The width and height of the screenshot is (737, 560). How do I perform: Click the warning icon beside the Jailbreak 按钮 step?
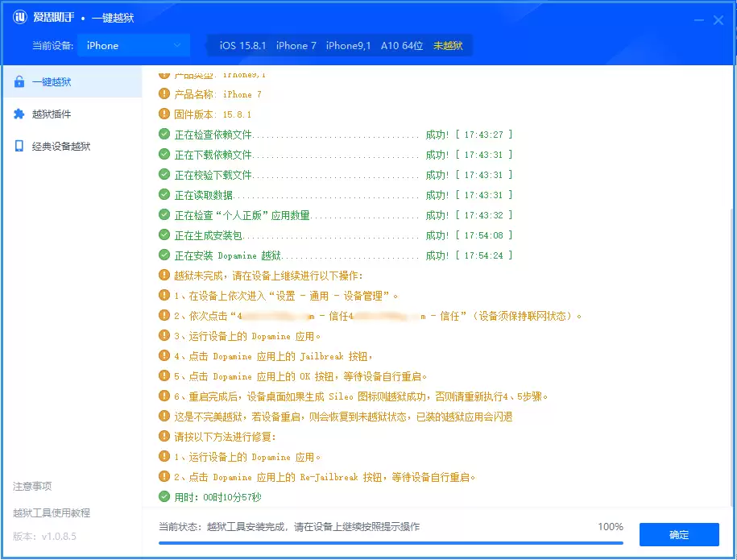pyautogui.click(x=164, y=355)
